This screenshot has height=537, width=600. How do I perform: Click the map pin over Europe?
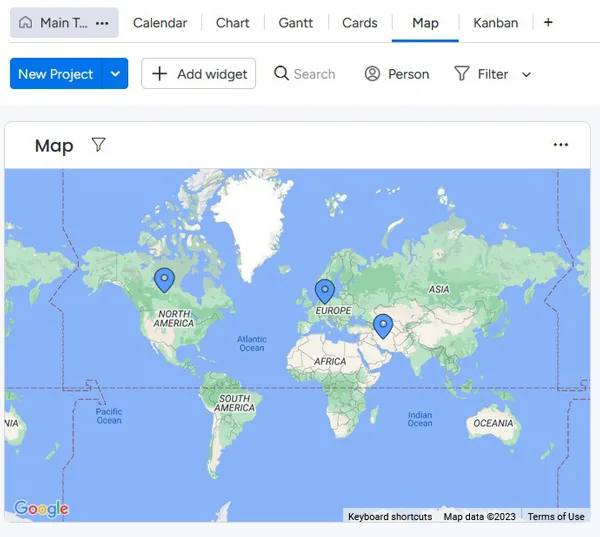click(x=324, y=290)
